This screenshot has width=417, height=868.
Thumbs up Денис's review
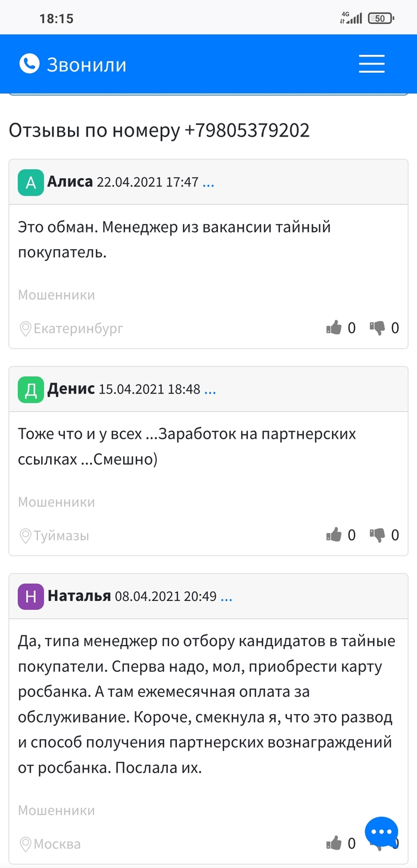pos(334,535)
